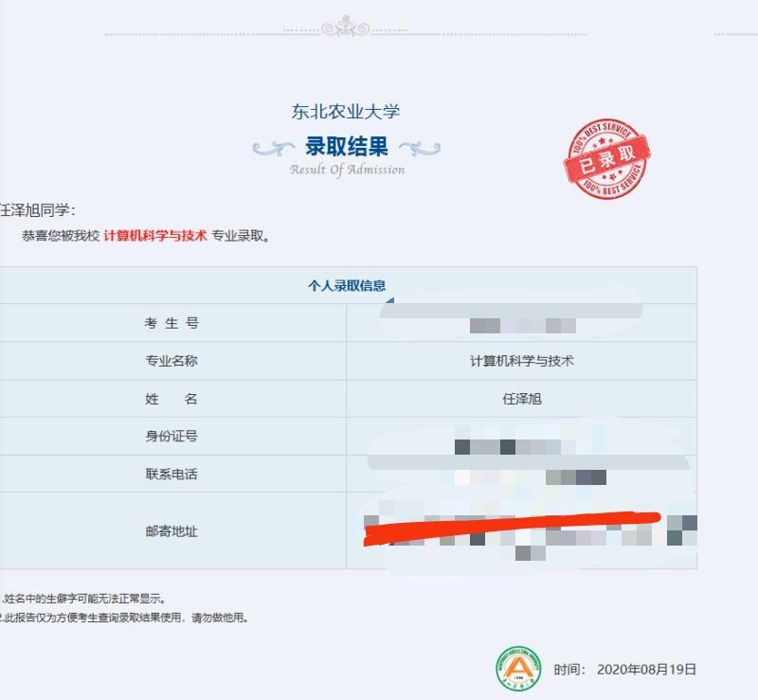758x700 pixels.
Task: Click the note about 此报告仅为方便考生查询
Action: pyautogui.click(x=124, y=618)
